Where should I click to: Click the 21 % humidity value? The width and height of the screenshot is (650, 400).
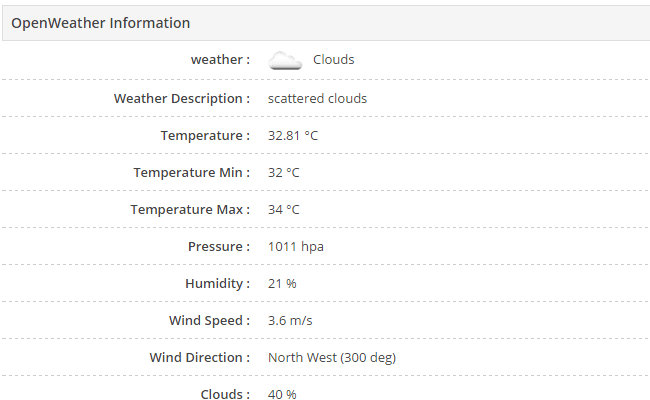[282, 284]
